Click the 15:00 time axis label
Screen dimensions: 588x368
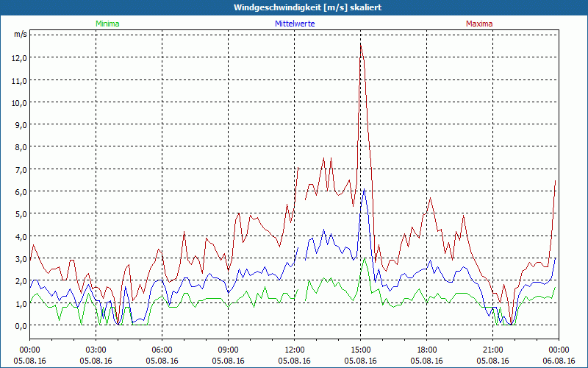[360, 350]
